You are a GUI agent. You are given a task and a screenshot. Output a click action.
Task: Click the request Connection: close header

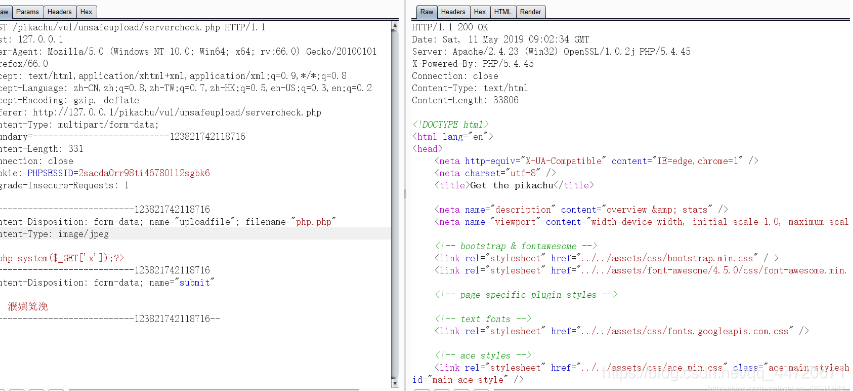(x=36, y=161)
